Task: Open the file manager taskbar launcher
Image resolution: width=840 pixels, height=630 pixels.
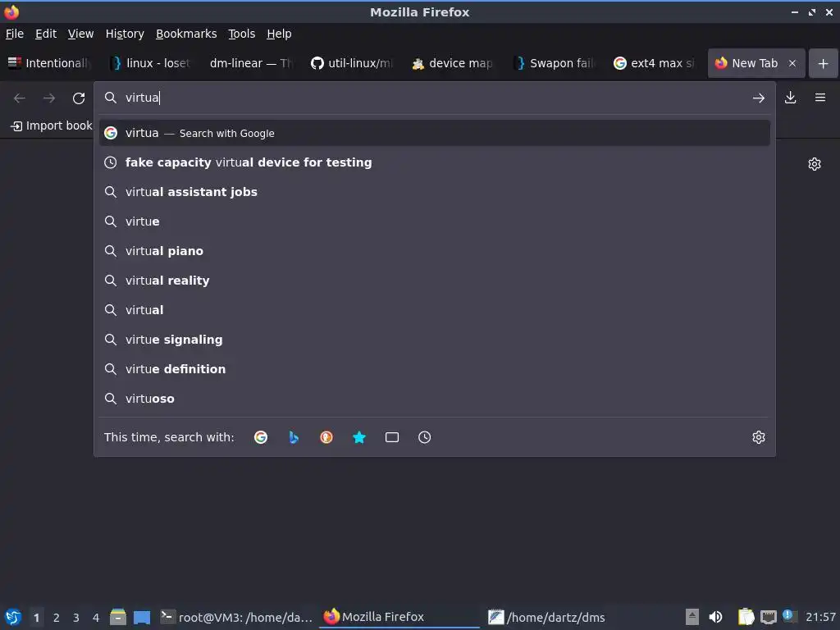Action: (x=118, y=617)
